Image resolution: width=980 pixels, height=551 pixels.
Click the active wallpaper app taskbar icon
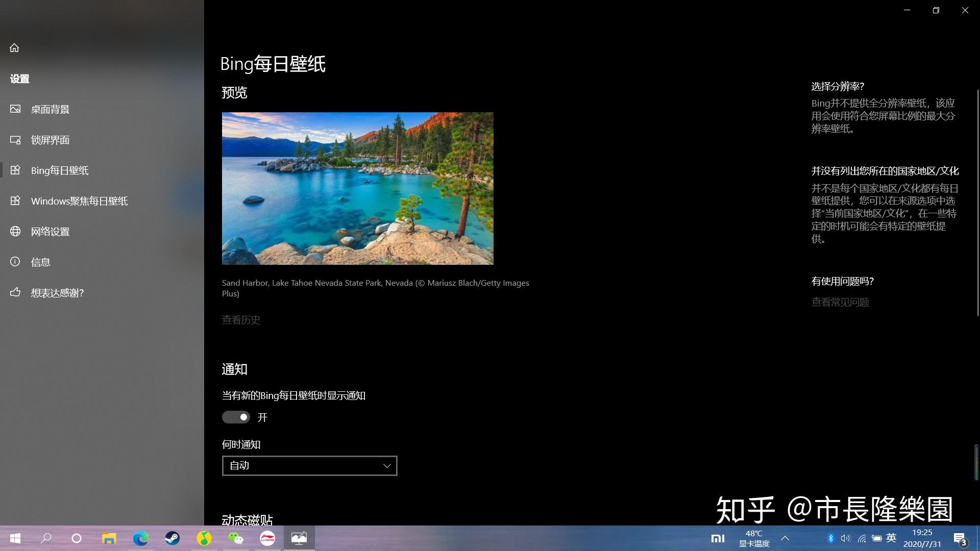299,538
